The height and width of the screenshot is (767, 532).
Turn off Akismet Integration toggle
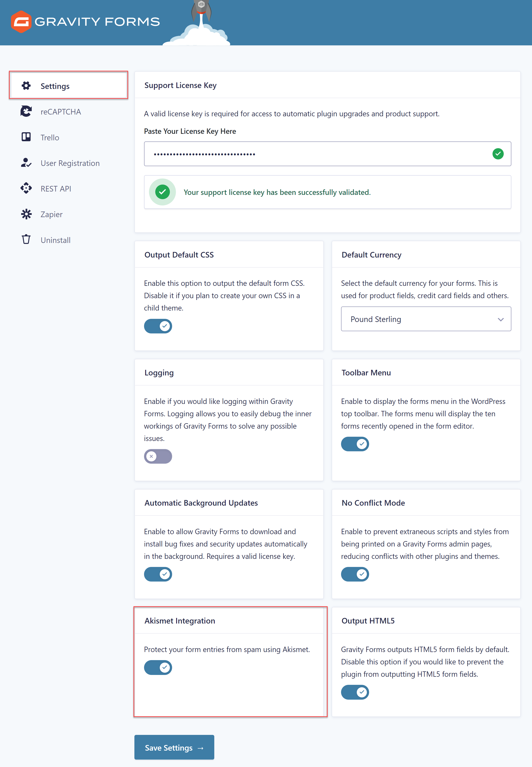click(x=158, y=667)
